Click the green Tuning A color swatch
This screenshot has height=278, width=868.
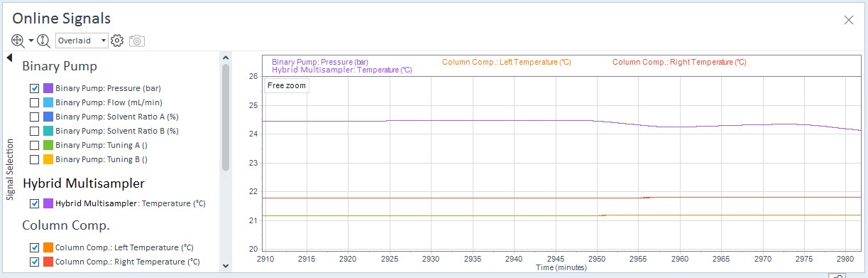(48, 145)
